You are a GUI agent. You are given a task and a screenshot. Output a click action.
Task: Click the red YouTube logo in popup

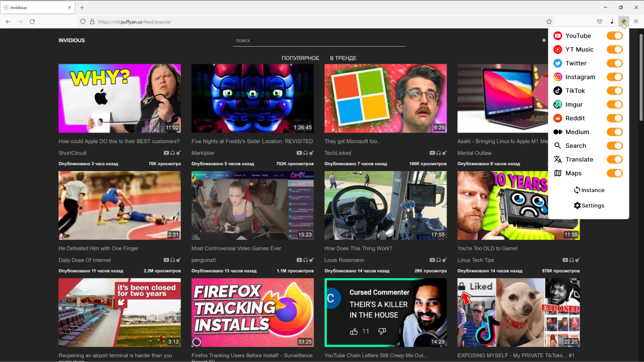click(x=558, y=36)
